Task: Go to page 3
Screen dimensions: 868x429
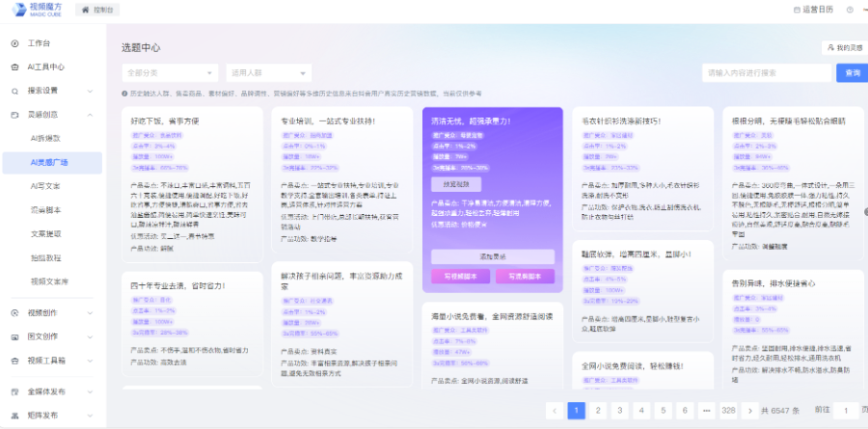Action: pyautogui.click(x=619, y=410)
